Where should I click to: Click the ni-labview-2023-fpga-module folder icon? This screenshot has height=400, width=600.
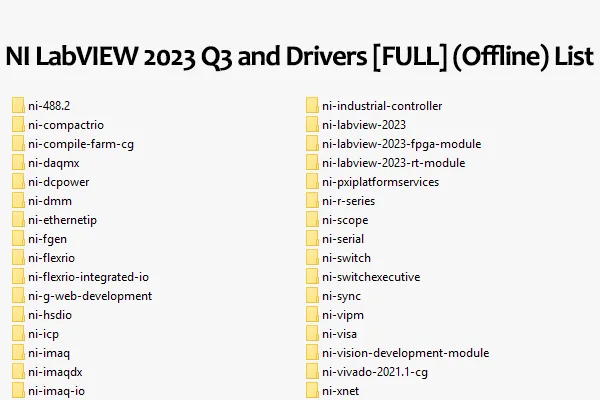[x=312, y=144]
